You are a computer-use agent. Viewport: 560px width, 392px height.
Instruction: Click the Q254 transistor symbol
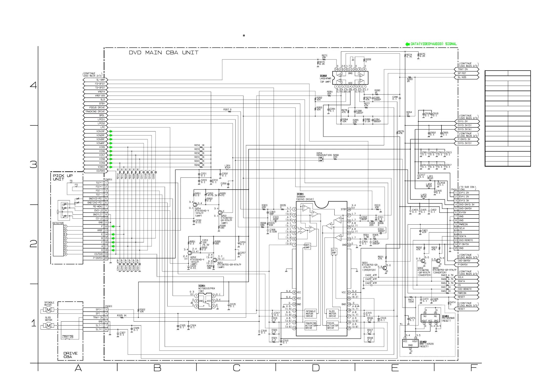click(x=195, y=205)
